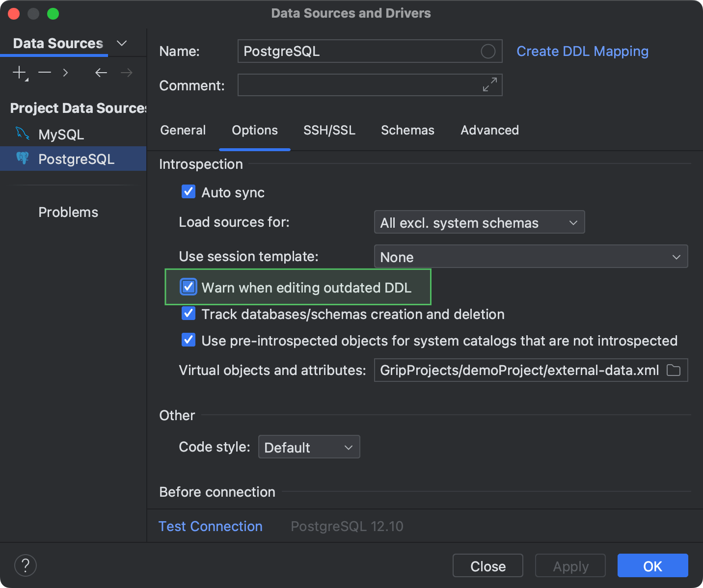
Task: Open the Code style Default dropdown
Action: (x=309, y=447)
